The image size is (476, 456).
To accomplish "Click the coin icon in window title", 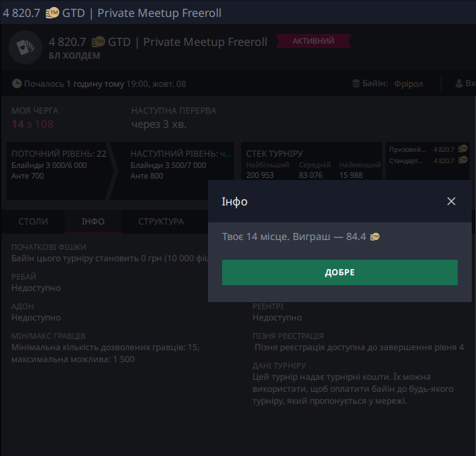I will (x=53, y=13).
